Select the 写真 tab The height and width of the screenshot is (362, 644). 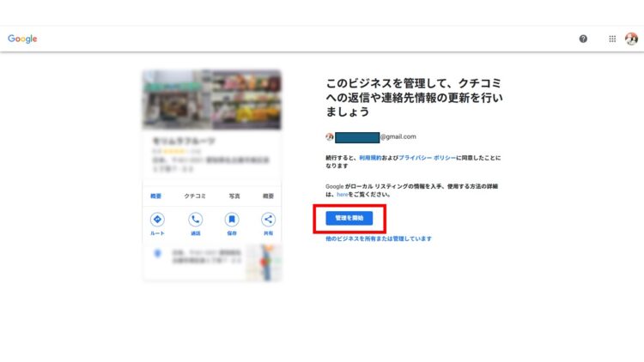click(x=234, y=196)
